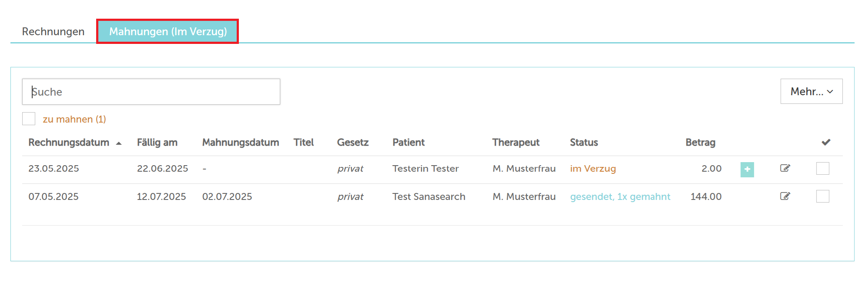The width and height of the screenshot is (868, 286).
Task: Sort by the Mahnungsdatum column
Action: (241, 143)
